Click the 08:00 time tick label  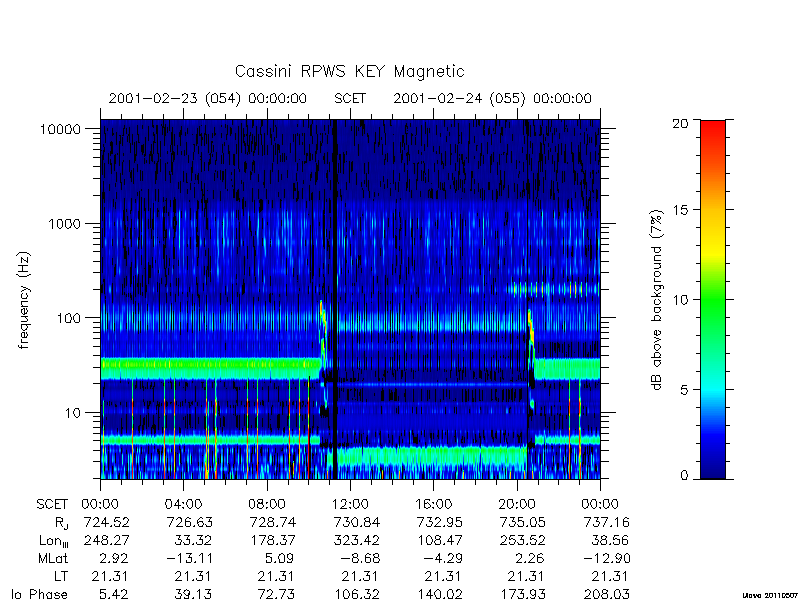[x=267, y=505]
